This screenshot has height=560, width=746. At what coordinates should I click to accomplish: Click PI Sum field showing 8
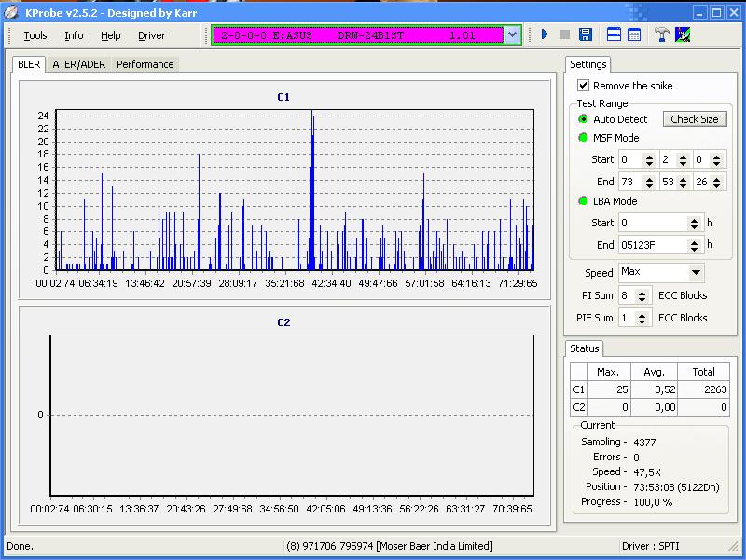tap(627, 295)
